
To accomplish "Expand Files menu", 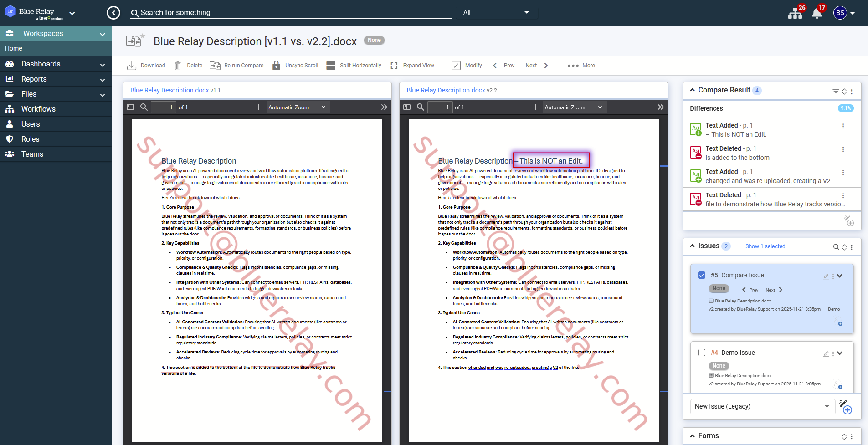I will [56, 94].
